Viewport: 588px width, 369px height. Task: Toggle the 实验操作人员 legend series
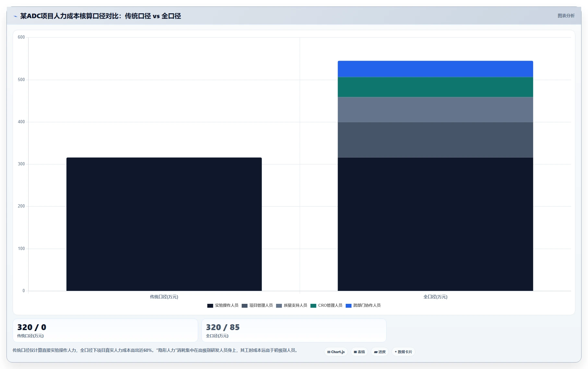pos(223,305)
